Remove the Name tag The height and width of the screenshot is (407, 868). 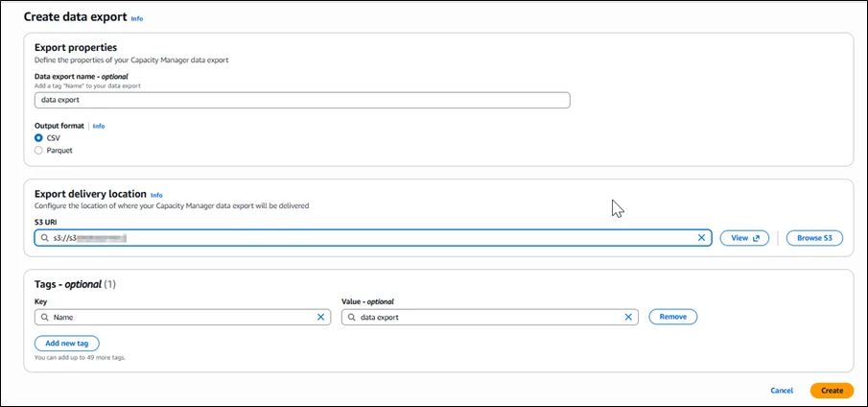(x=672, y=317)
